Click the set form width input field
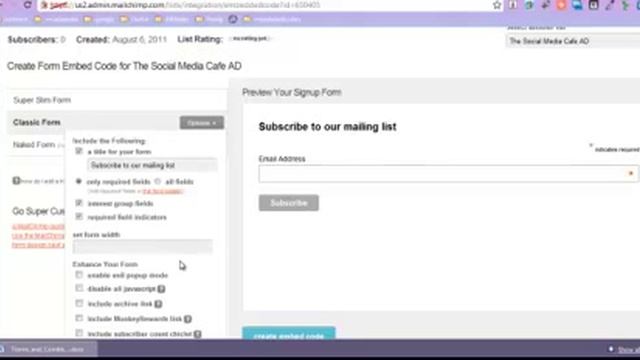The width and height of the screenshot is (640, 360). pyautogui.click(x=142, y=247)
